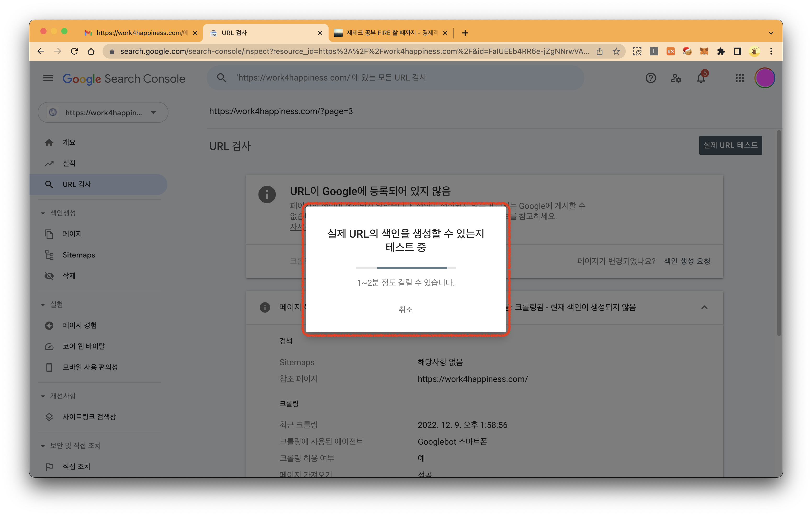Image resolution: width=812 pixels, height=516 pixels.
Task: Select the 실적 performance chart icon
Action: click(x=49, y=163)
